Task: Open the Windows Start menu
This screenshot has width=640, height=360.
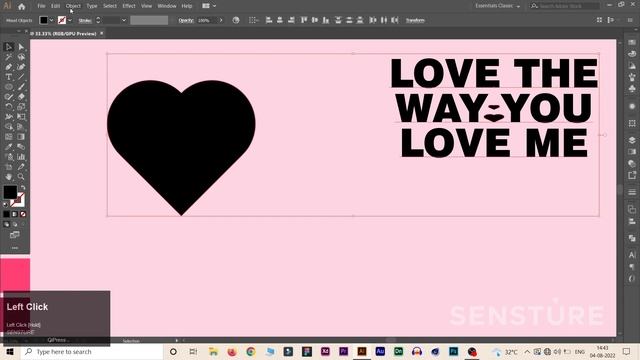Action: point(10,351)
